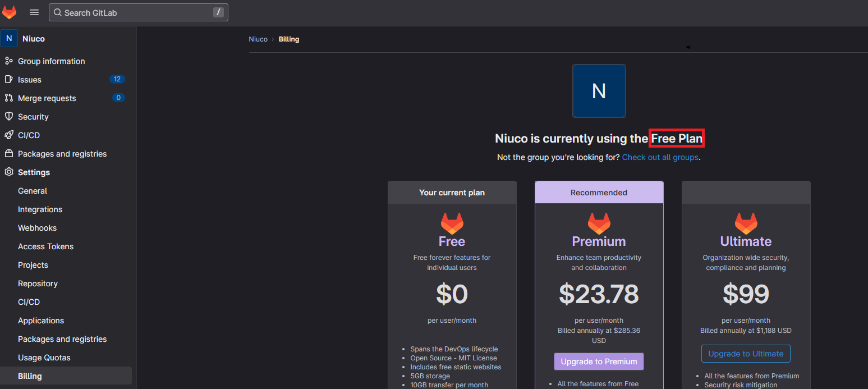Open the Security section
This screenshot has width=868, height=389.
point(33,117)
